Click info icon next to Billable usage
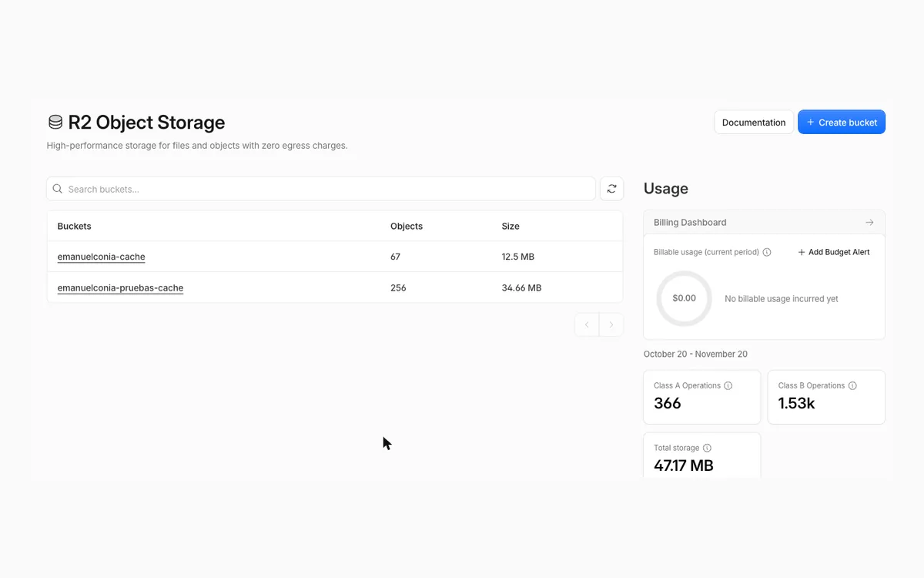Image resolution: width=924 pixels, height=578 pixels. coord(767,252)
